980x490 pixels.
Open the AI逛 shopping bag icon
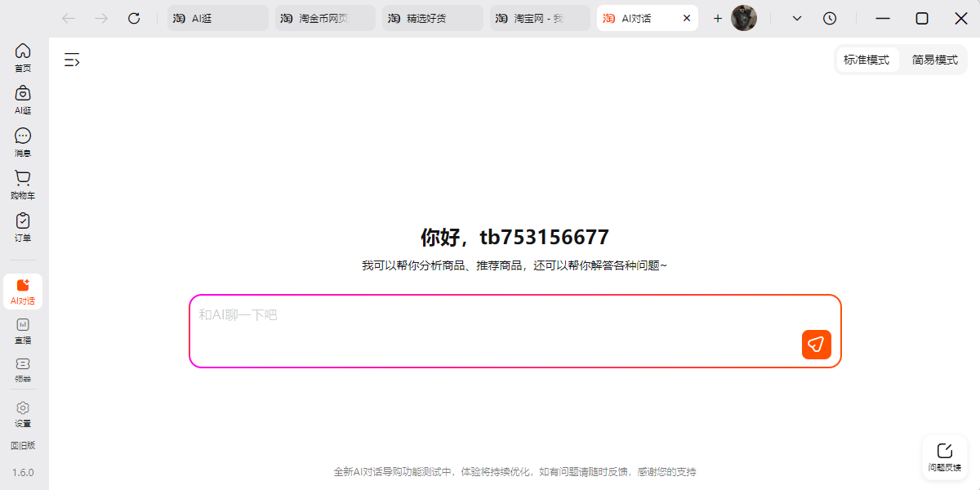(x=23, y=100)
